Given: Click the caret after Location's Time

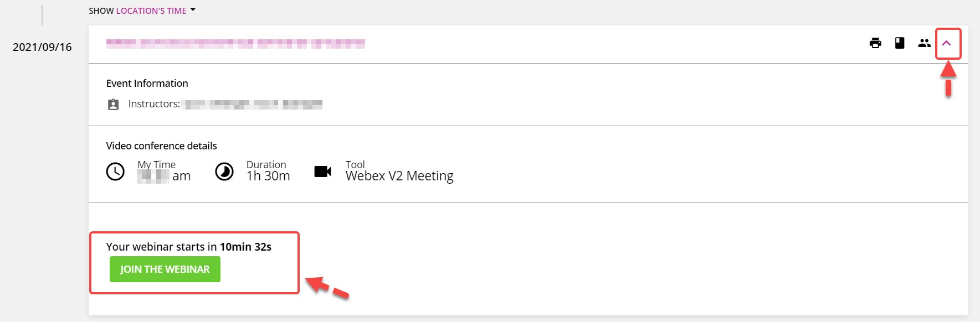Looking at the screenshot, I should pyautogui.click(x=193, y=10).
